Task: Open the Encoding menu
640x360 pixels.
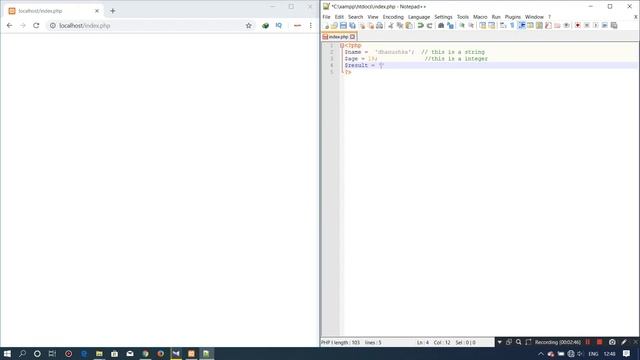Action: click(x=393, y=17)
